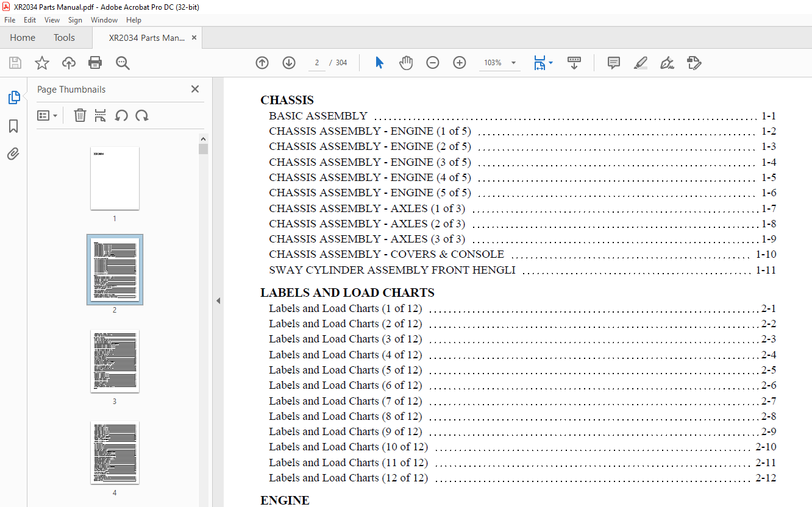Open the Help menu

pos(134,20)
